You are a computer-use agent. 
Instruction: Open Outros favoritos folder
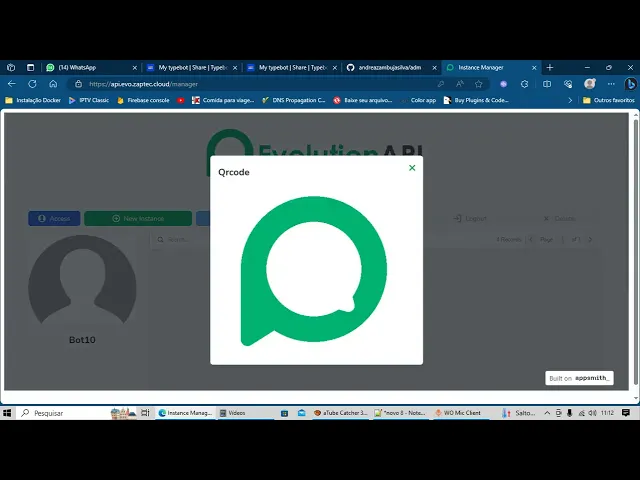(609, 100)
